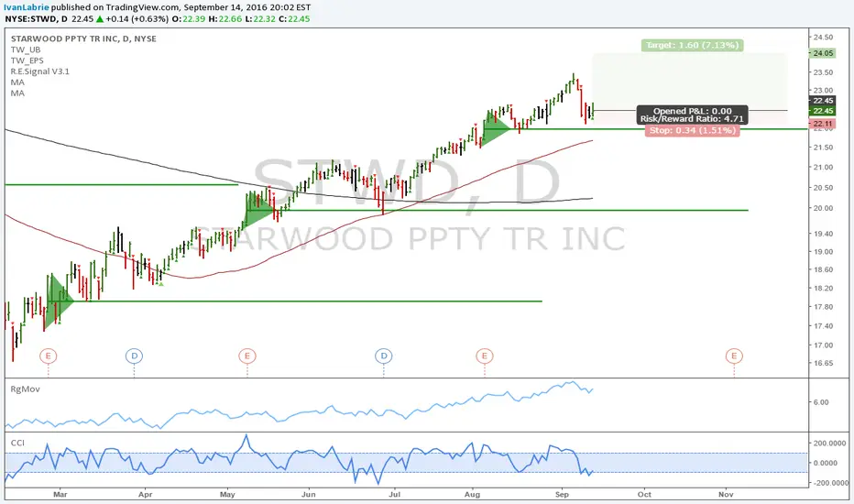Viewport: 854px width, 504px height.
Task: Click the Stop: 0.34 (1.51%) label
Action: click(692, 130)
